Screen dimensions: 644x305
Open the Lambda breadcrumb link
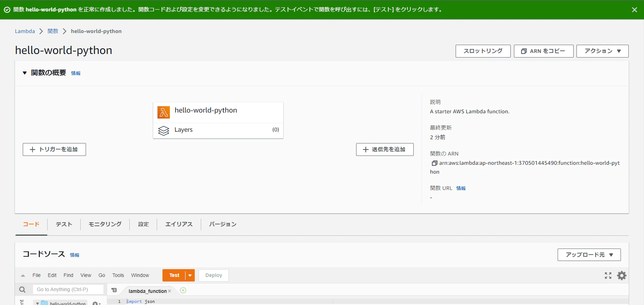click(25, 31)
